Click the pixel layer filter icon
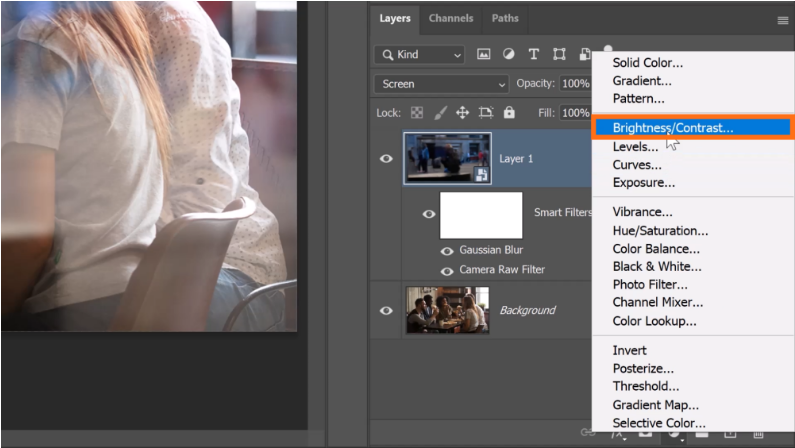795x448 pixels. point(484,54)
